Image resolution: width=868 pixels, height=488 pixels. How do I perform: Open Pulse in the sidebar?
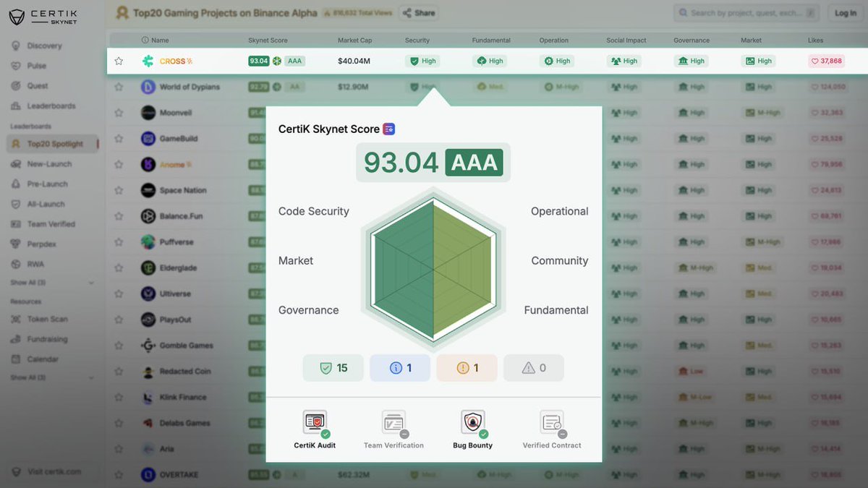[37, 66]
